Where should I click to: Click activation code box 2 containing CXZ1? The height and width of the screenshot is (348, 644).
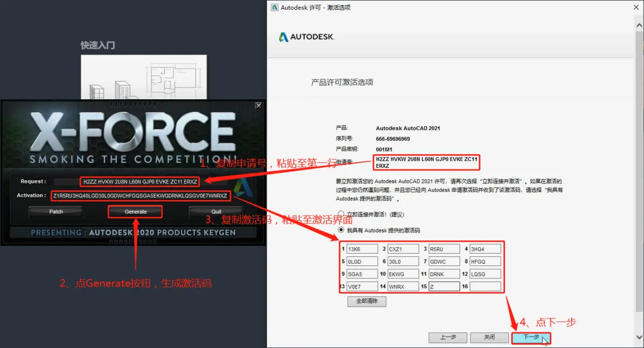coord(404,249)
